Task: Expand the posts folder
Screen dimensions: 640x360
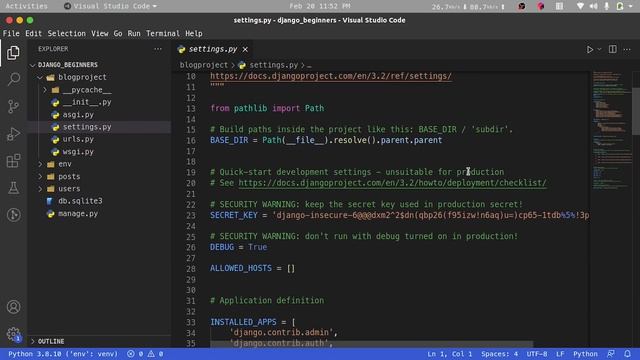Action: (40, 176)
